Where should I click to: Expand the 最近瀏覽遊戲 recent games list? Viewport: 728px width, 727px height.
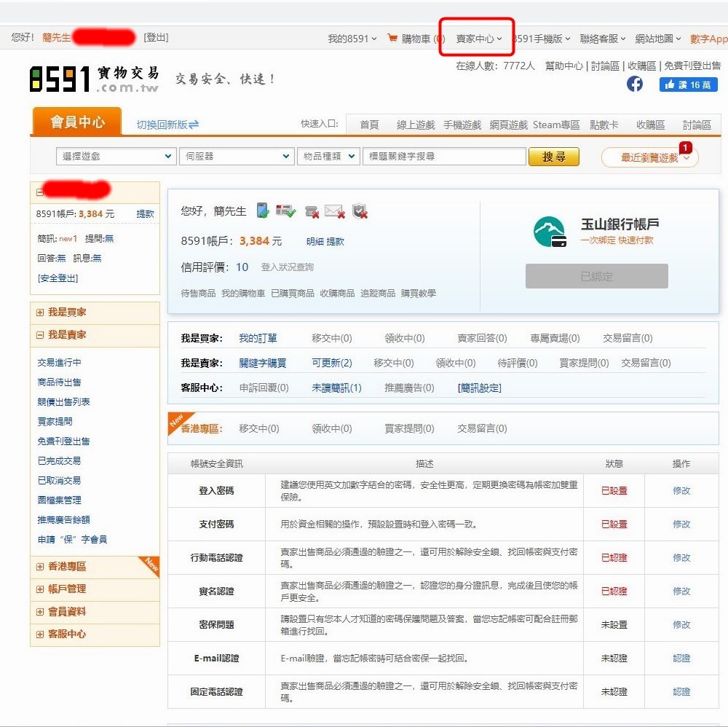649,157
